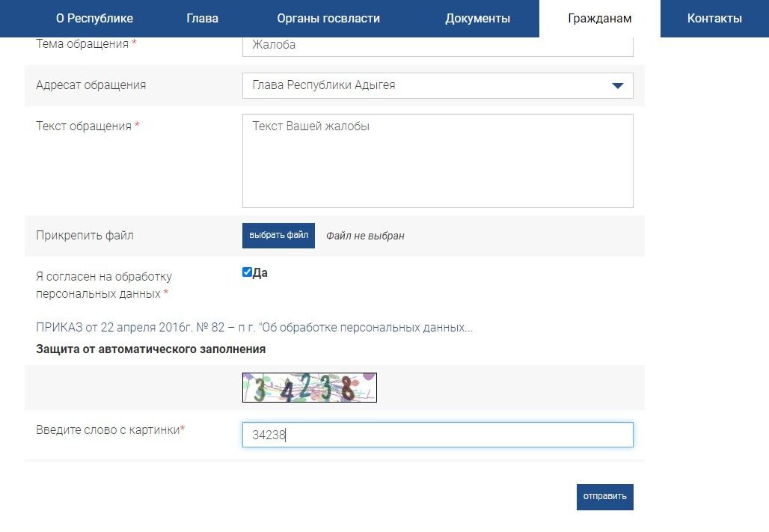Click the Защита от автоматического заполнения heading

point(151,349)
